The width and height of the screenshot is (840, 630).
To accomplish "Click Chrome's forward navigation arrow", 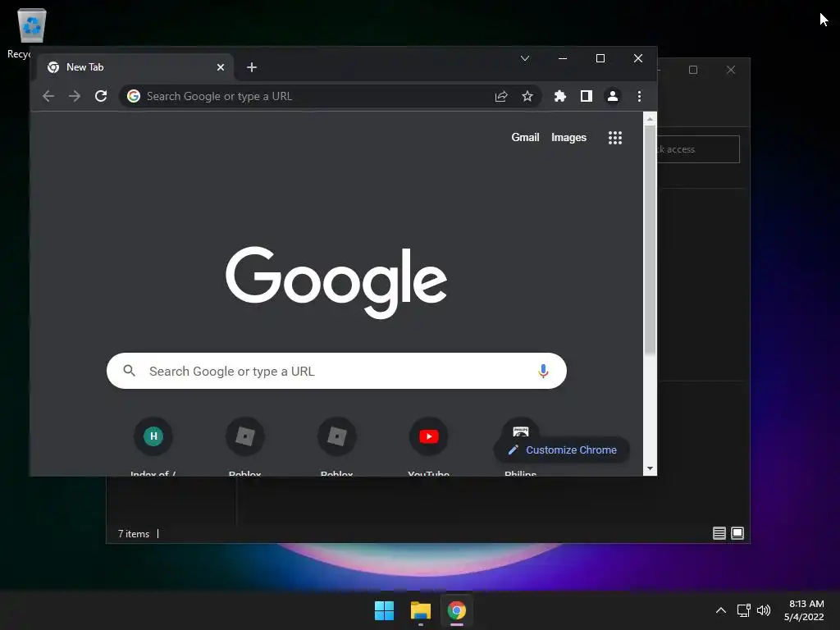I will (75, 97).
